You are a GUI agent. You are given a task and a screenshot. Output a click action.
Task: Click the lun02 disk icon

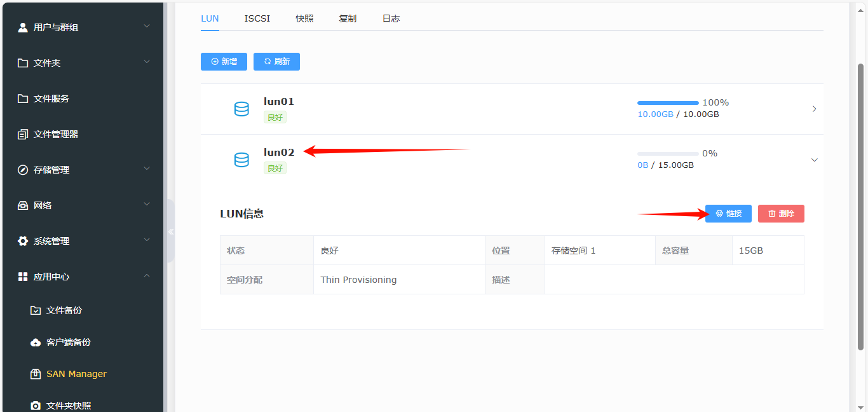[x=241, y=160]
